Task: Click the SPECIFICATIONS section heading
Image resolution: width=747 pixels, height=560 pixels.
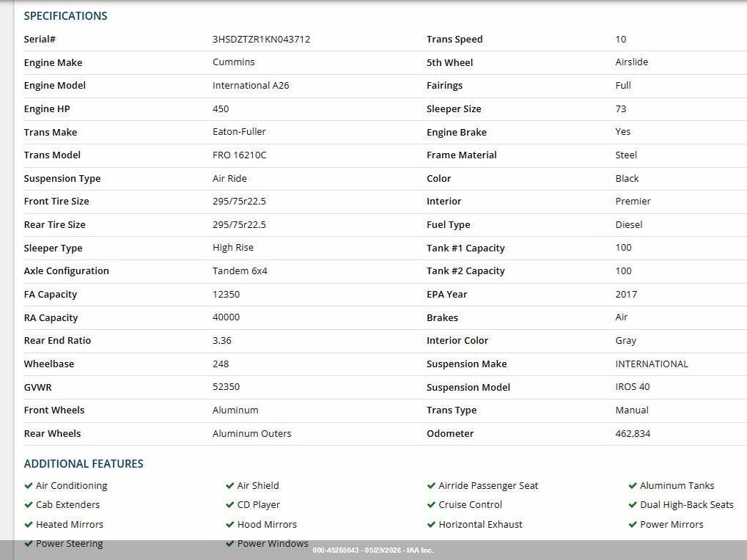Action: click(x=66, y=15)
